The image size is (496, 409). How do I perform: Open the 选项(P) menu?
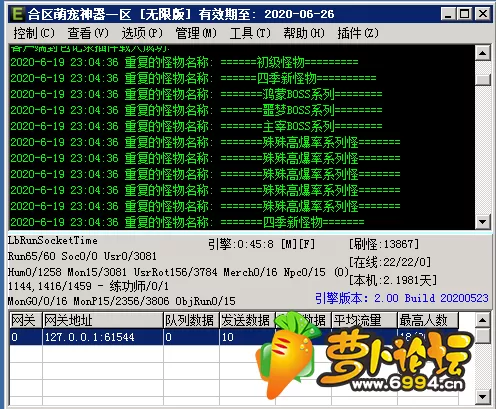[142, 33]
